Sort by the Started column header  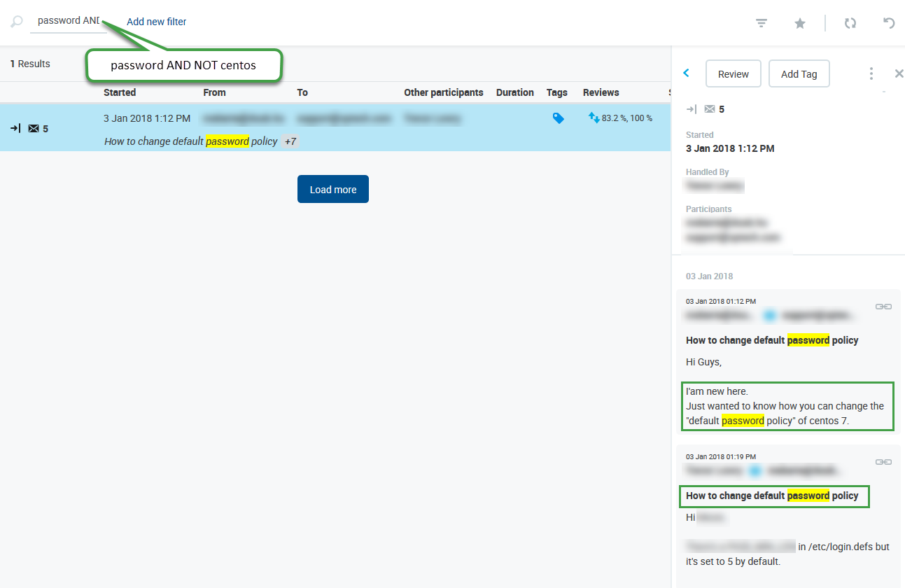(x=120, y=92)
